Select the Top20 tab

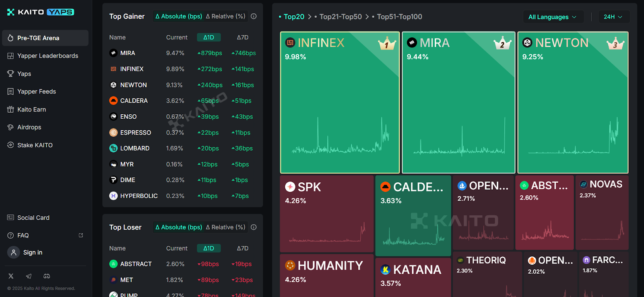[x=292, y=17]
